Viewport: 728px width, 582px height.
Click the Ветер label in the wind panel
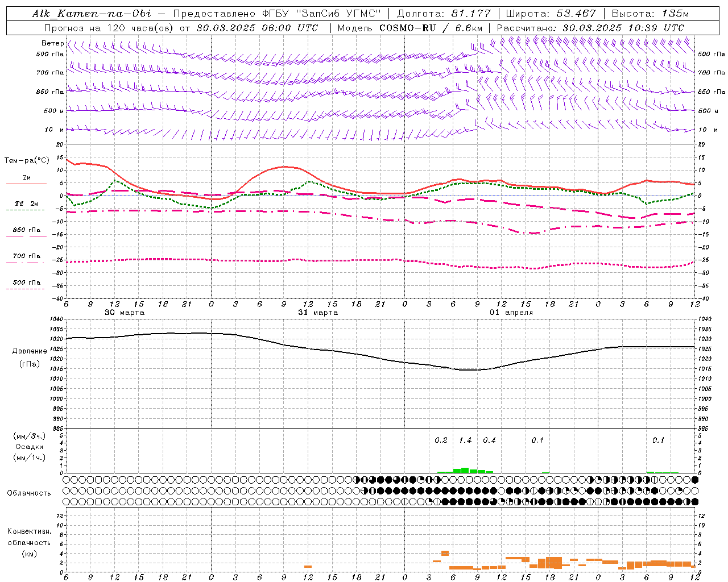tap(52, 43)
